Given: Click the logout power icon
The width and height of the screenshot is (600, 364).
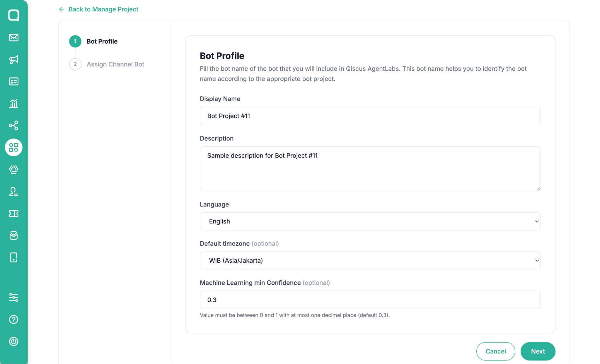Looking at the screenshot, I should click(13, 341).
